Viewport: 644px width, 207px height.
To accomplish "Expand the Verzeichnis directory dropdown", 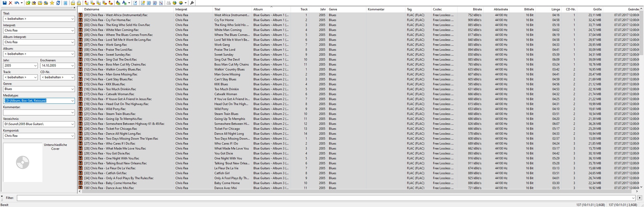I will (72, 124).
